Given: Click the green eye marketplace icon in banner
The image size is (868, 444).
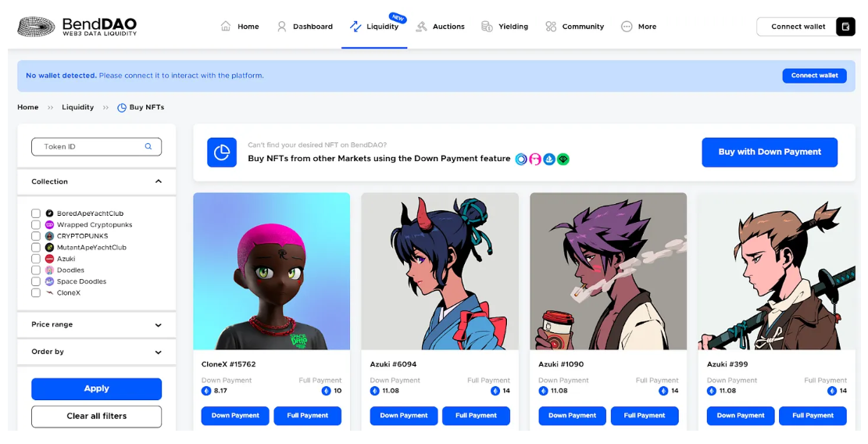Looking at the screenshot, I should (x=563, y=159).
